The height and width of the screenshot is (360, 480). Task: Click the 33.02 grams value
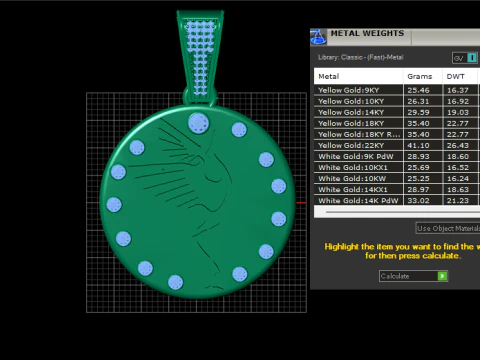[x=418, y=200]
